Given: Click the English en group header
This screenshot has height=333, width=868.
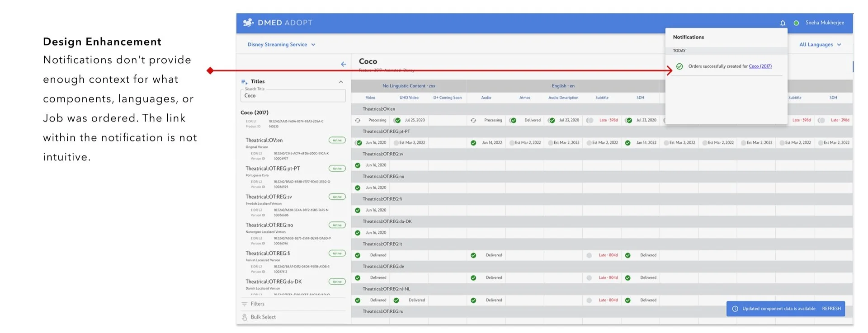Looking at the screenshot, I should (x=563, y=86).
